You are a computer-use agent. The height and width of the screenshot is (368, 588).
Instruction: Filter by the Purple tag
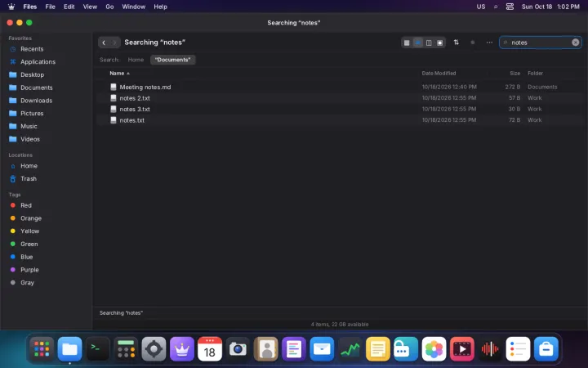coord(46,270)
